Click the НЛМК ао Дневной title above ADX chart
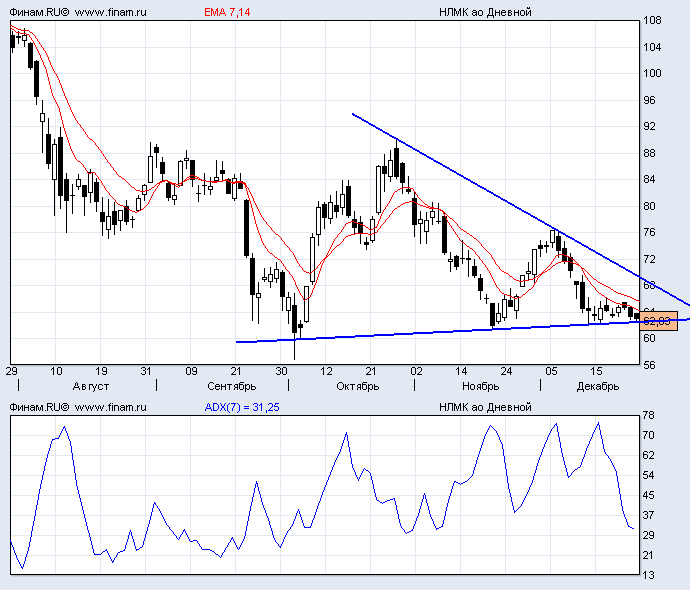690x590 pixels. (x=485, y=407)
